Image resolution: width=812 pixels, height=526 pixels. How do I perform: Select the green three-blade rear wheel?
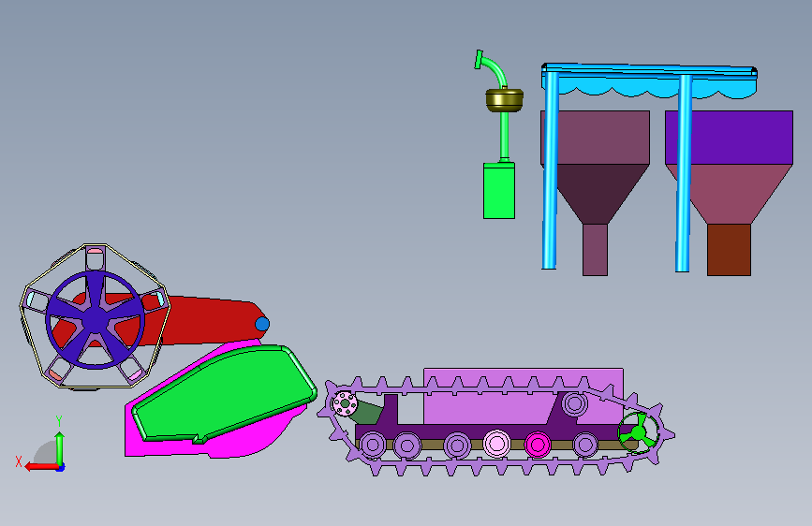(638, 431)
